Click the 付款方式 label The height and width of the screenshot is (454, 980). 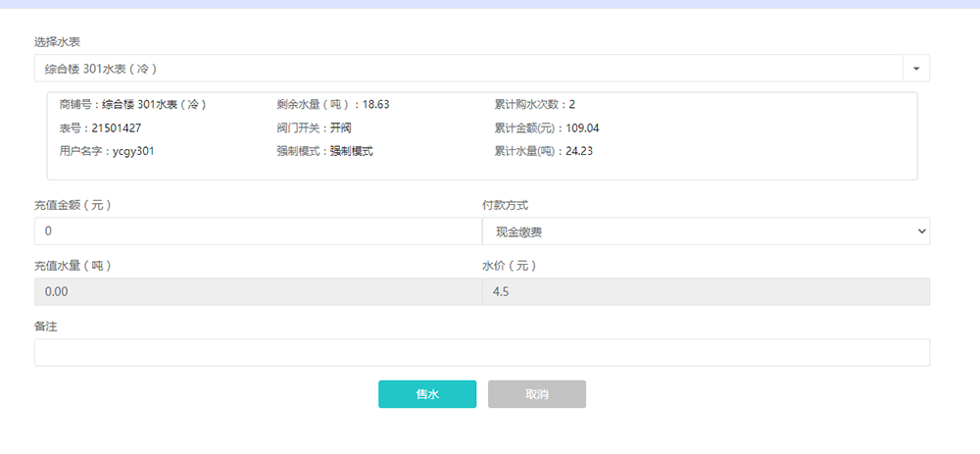tap(506, 205)
